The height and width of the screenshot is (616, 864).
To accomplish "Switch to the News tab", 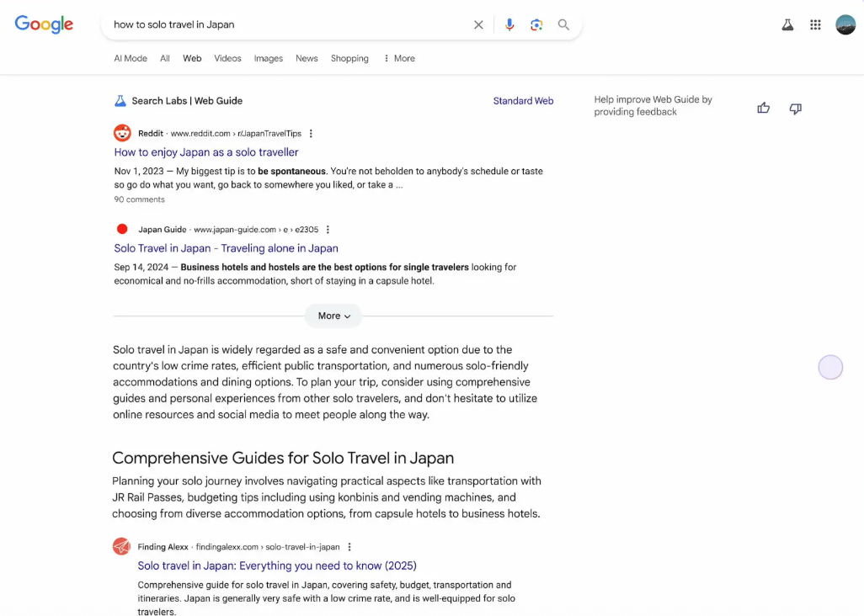I will pyautogui.click(x=307, y=58).
